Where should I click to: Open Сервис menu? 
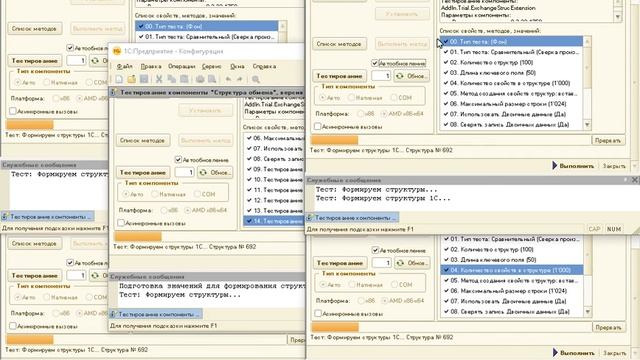tap(211, 66)
